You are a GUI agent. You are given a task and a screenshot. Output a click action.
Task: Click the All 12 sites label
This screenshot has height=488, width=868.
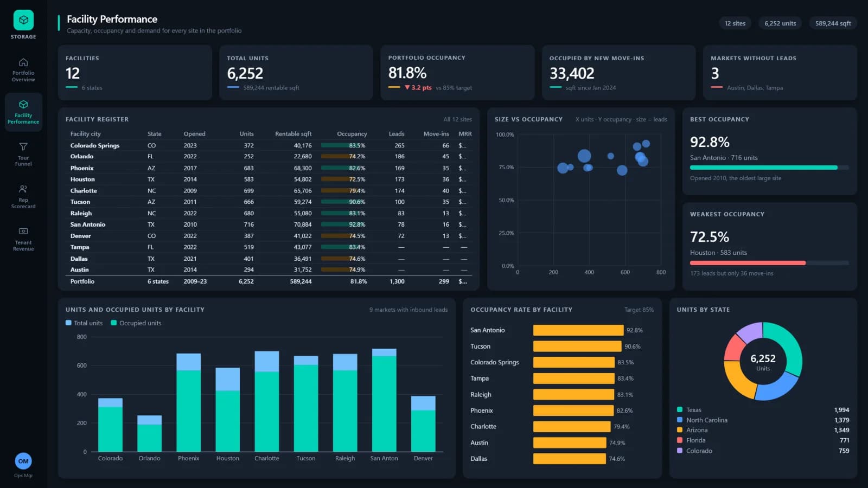[x=457, y=119]
